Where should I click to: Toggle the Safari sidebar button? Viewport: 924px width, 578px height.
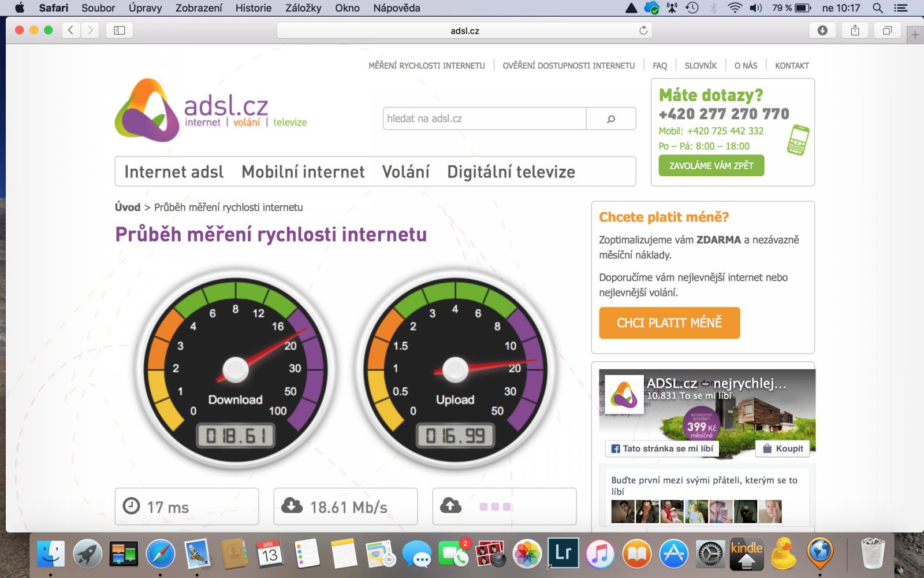(x=120, y=31)
